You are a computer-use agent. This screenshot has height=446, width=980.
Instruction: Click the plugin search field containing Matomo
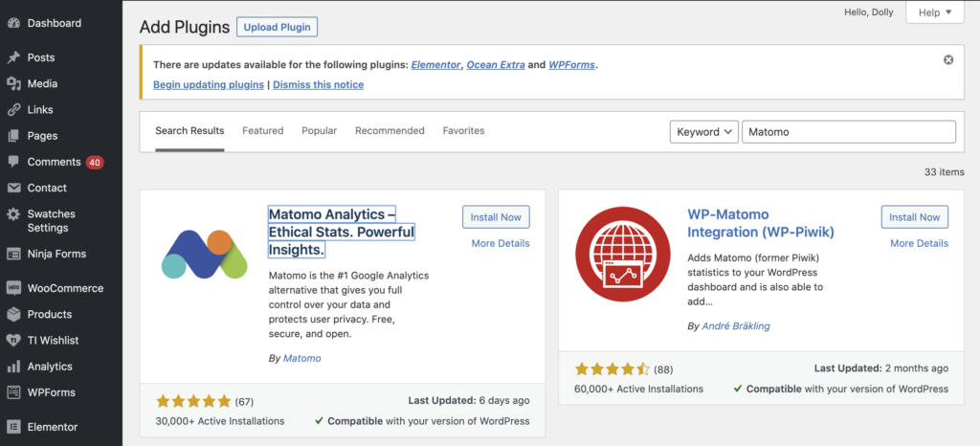click(849, 132)
